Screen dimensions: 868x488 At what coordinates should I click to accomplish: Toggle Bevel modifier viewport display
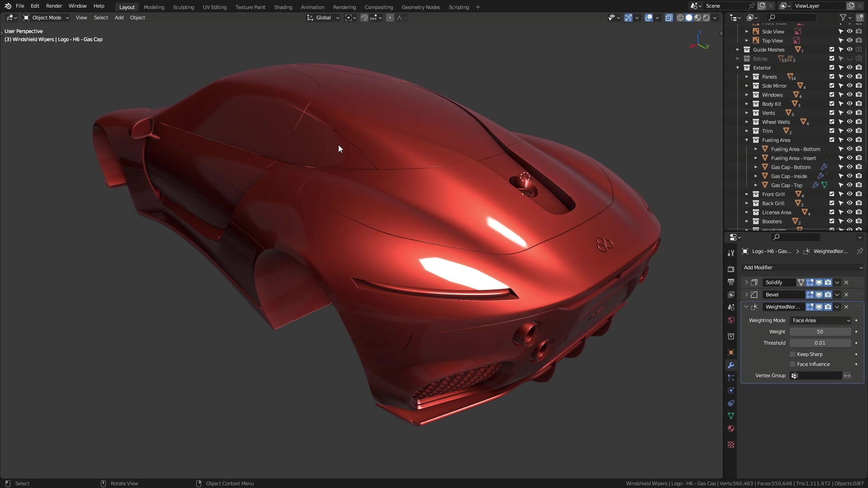(819, 295)
